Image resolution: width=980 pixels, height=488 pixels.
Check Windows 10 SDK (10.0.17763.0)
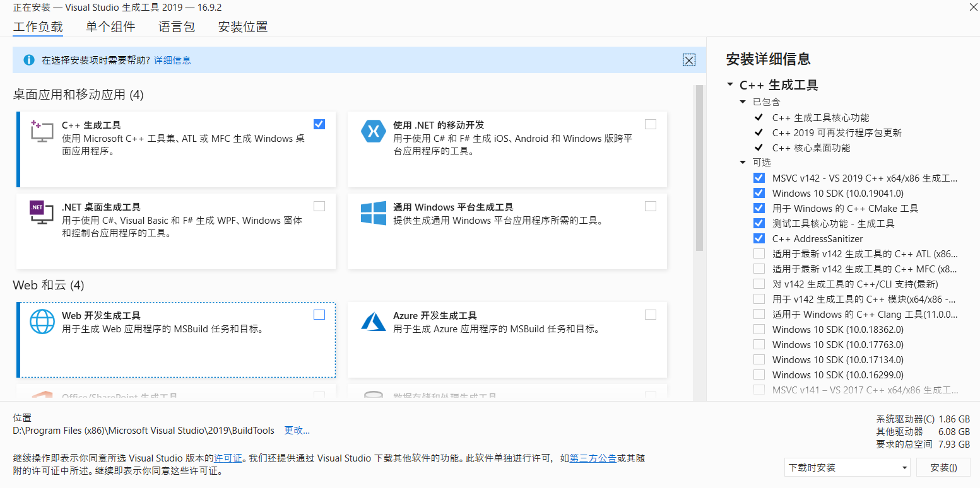759,344
